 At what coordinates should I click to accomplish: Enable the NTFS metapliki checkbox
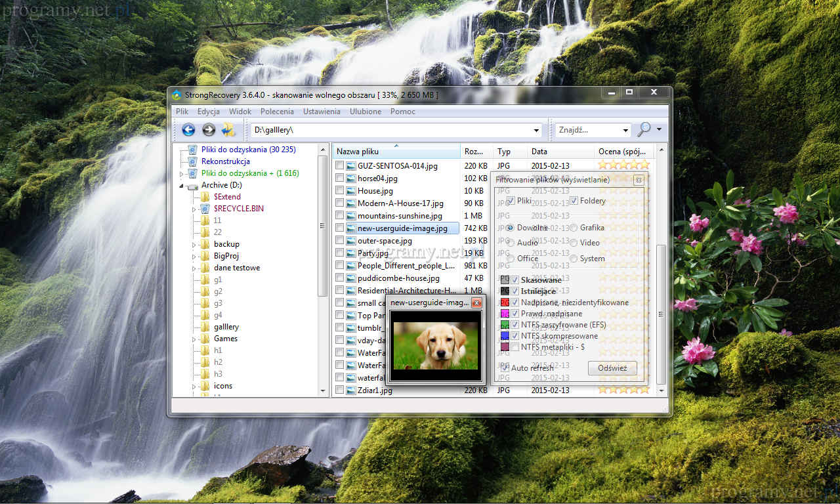tap(515, 346)
